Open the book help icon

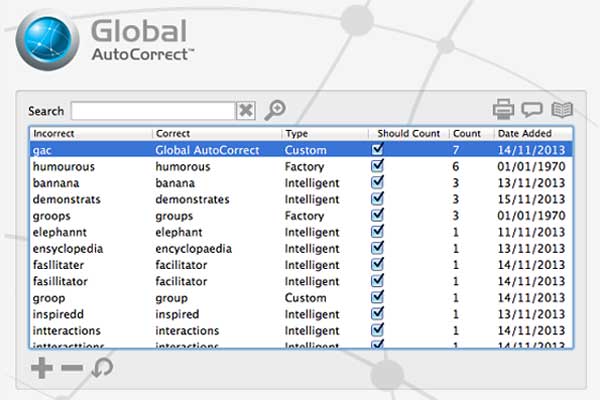[x=562, y=109]
